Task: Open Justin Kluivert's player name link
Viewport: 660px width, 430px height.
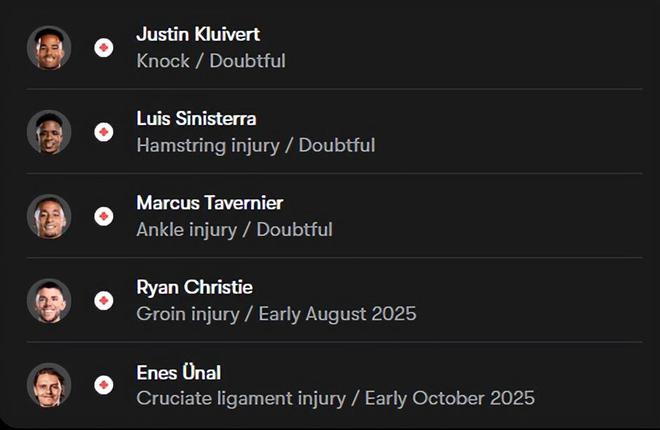Action: (x=198, y=35)
